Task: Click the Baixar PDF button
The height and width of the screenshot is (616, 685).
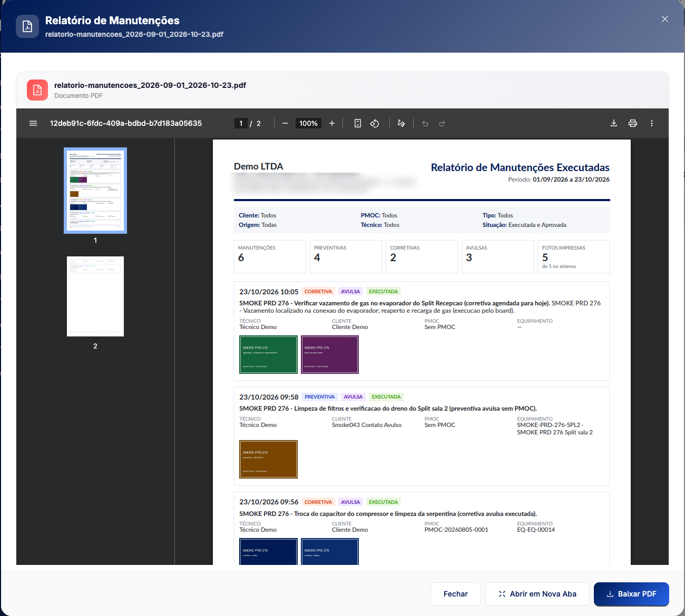Action: point(631,594)
